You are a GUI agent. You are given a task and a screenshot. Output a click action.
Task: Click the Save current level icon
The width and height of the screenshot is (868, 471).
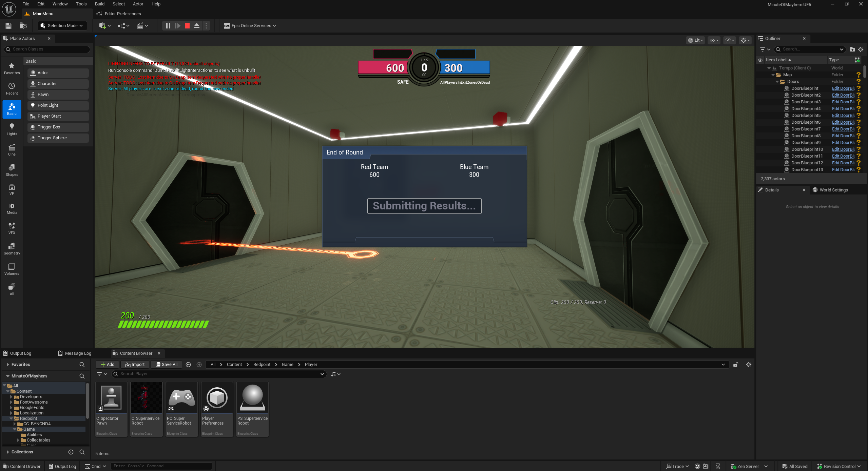click(8, 26)
